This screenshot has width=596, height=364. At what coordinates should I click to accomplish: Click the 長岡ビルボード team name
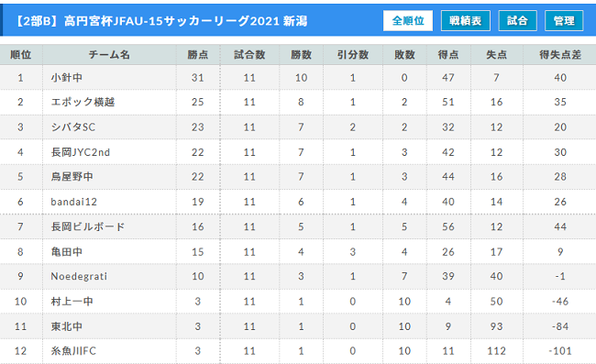point(88,226)
